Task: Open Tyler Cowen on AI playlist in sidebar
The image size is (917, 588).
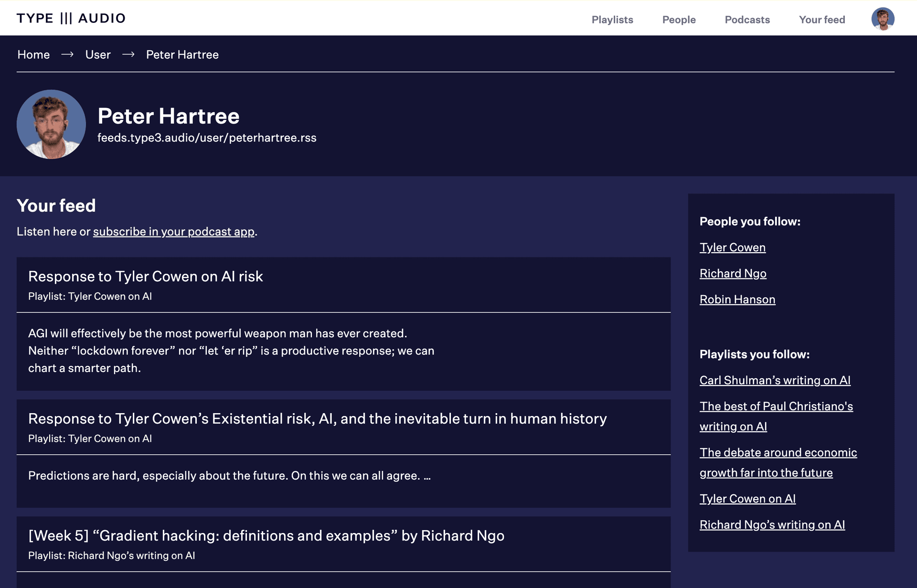Action: (x=748, y=499)
